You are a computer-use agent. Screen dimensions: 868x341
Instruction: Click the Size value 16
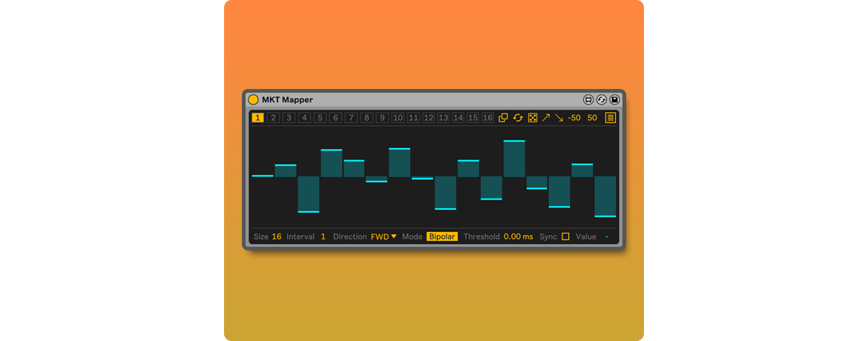277,236
